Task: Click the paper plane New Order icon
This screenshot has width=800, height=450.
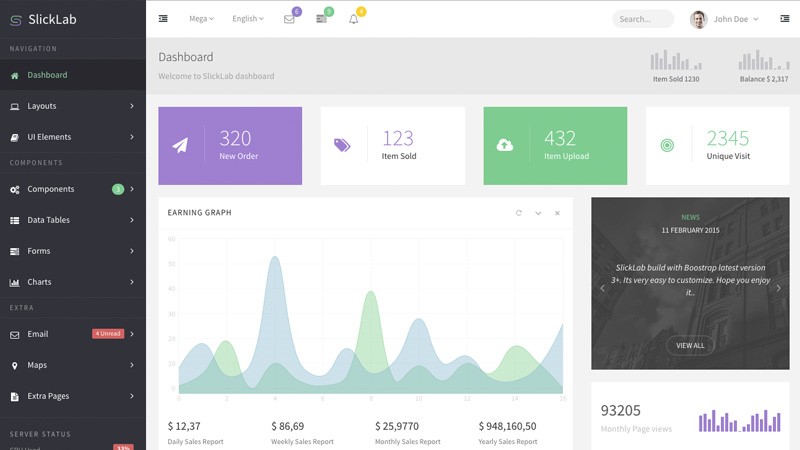Action: pos(180,146)
